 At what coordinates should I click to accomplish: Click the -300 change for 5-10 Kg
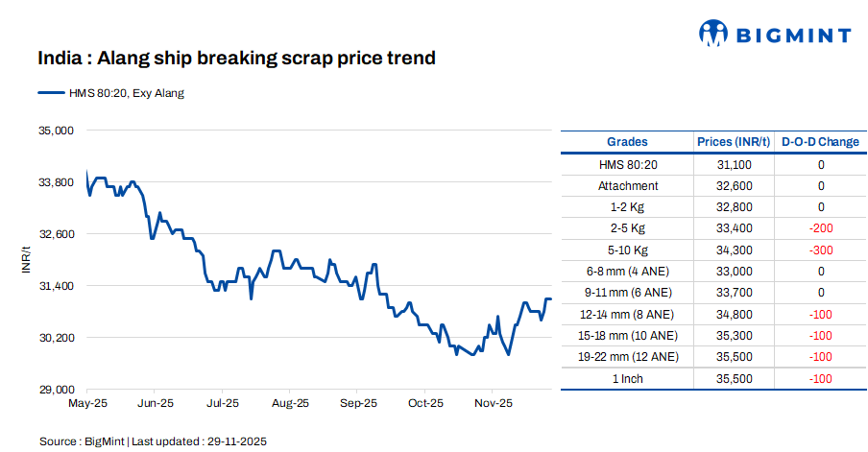click(x=820, y=250)
